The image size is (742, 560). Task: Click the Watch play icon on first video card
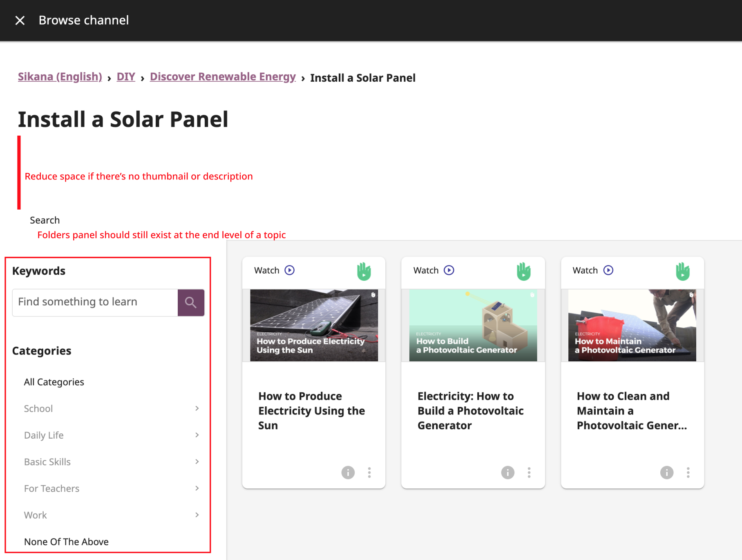pyautogui.click(x=289, y=270)
